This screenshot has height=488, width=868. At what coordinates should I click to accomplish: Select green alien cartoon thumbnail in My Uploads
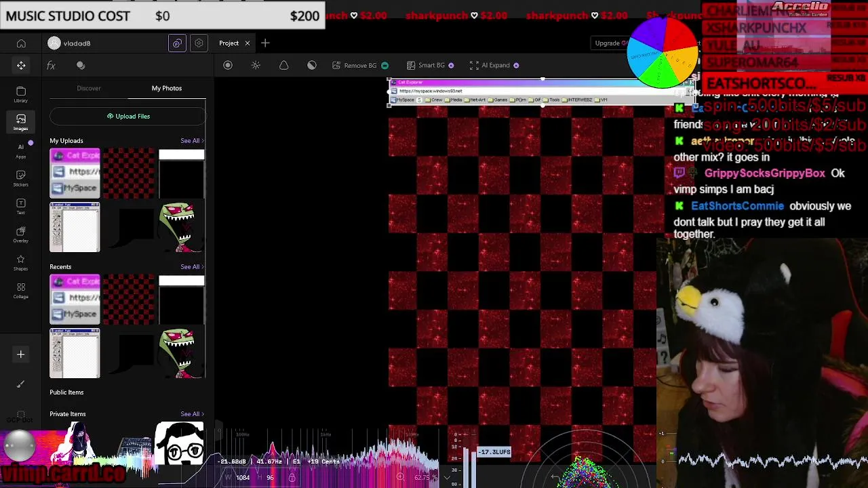pos(181,227)
